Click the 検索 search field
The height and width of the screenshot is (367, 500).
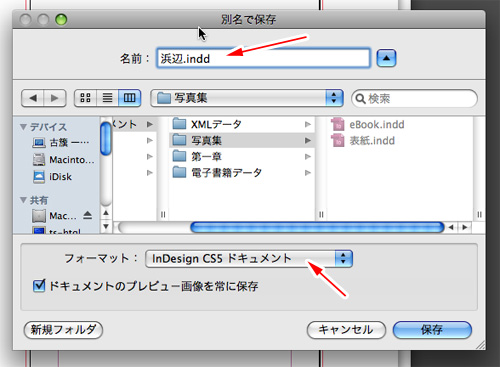(x=414, y=98)
